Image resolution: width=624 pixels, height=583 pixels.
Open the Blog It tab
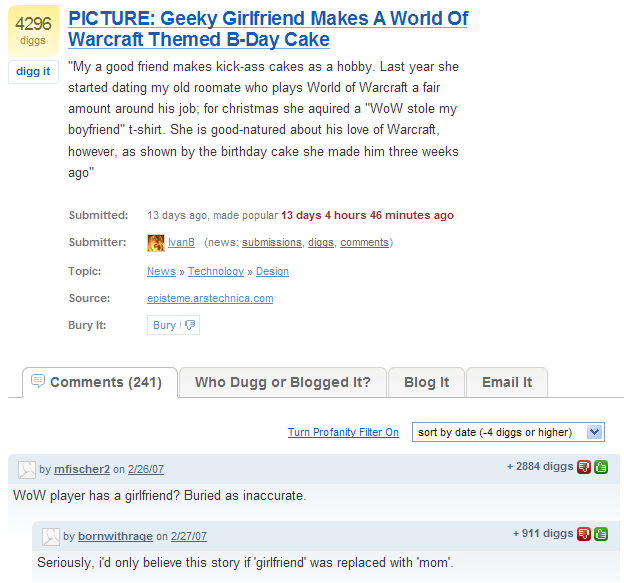(x=426, y=382)
